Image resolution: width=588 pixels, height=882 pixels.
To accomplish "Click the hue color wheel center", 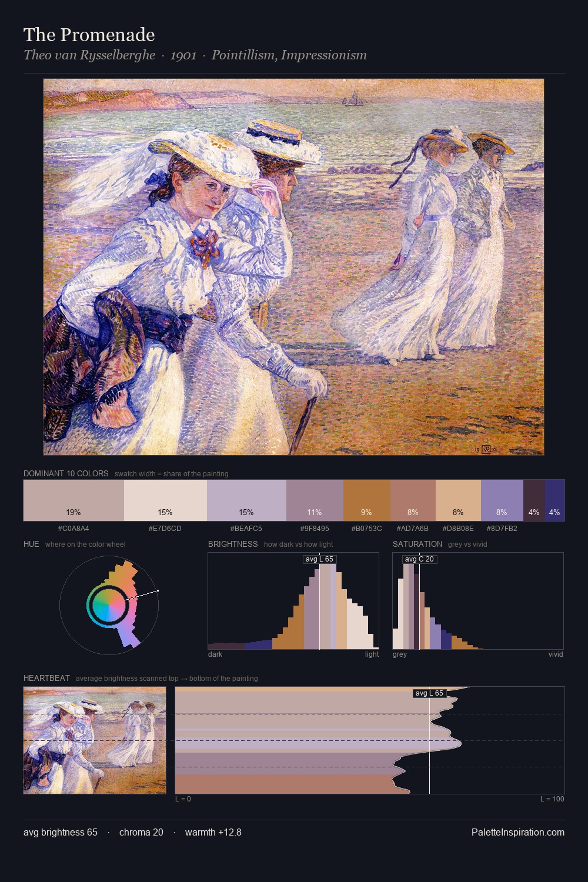I will tap(109, 605).
